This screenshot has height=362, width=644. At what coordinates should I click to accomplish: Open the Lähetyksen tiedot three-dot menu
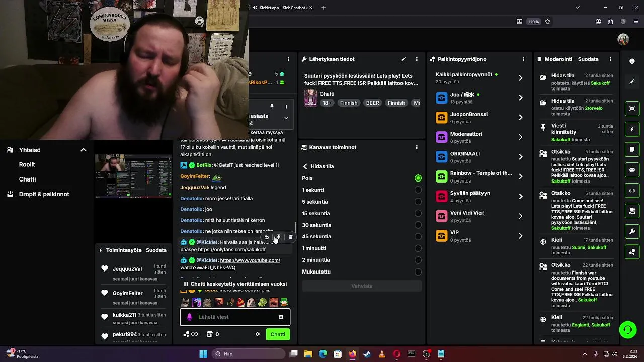pos(417,59)
